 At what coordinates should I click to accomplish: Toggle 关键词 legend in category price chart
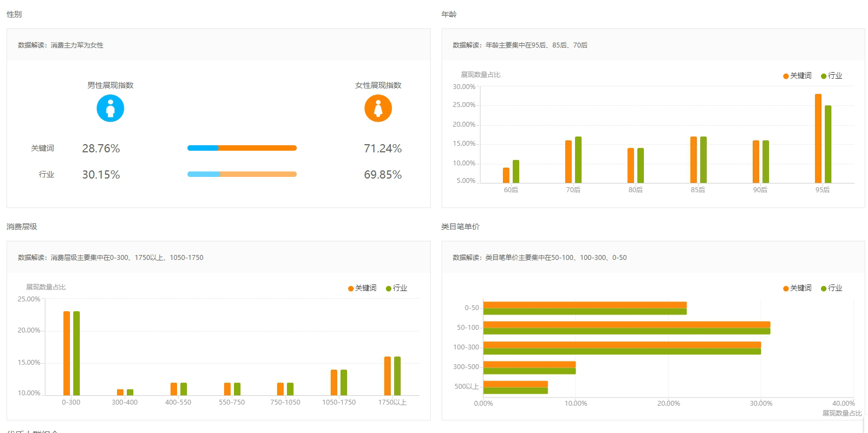(x=797, y=288)
